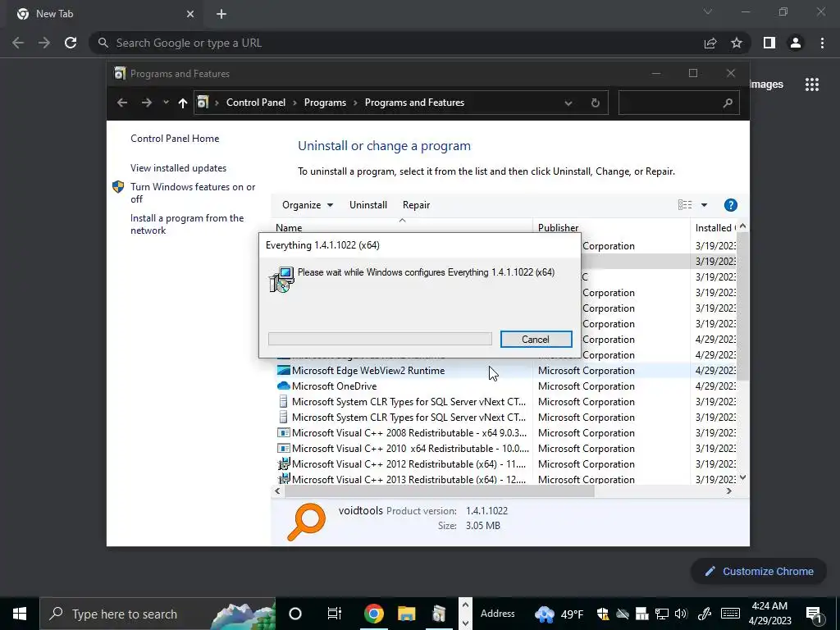Click the horizontal scrollbar left arrow
This screenshot has height=630, width=840.
[277, 491]
